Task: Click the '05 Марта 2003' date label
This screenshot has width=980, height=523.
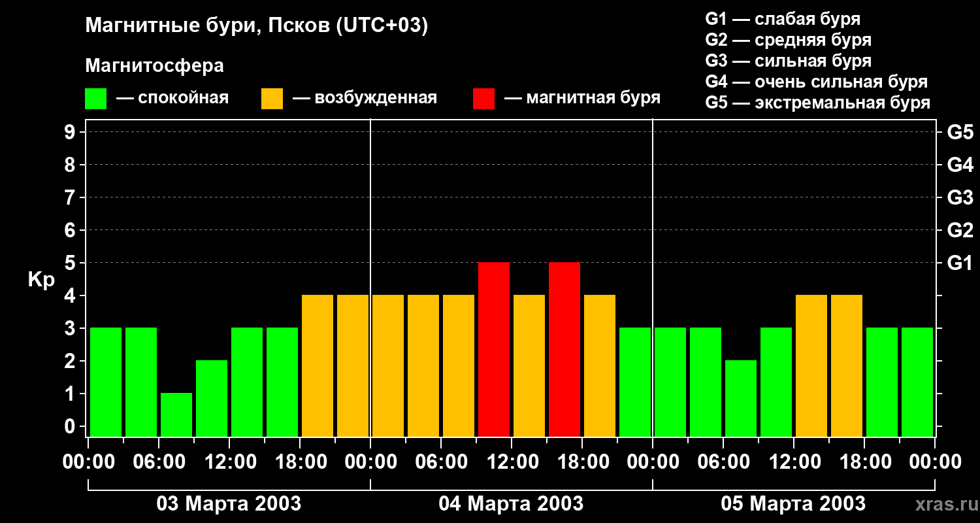Action: pos(793,504)
